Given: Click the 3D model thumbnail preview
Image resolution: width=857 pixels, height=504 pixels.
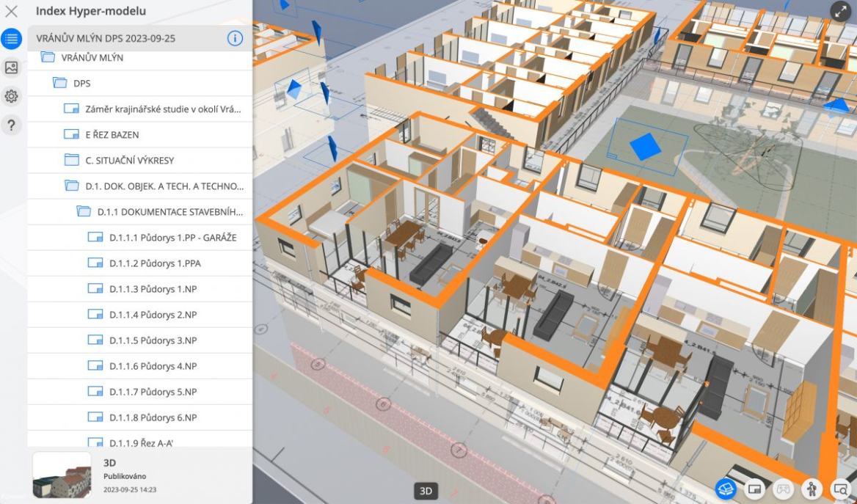Looking at the screenshot, I should click(x=62, y=475).
